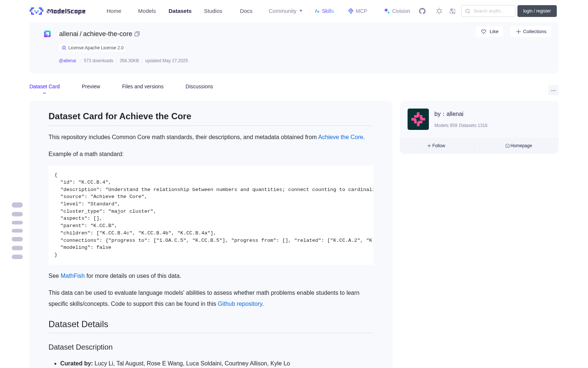Open the allenai Homepage
Screen dimensions: 588x368
(x=519, y=146)
